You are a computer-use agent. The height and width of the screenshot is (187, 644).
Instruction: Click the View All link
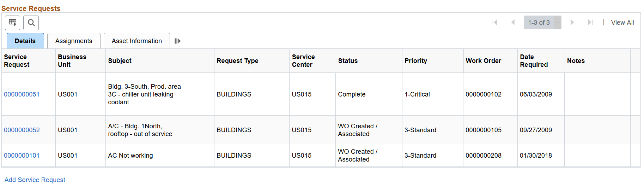(622, 23)
